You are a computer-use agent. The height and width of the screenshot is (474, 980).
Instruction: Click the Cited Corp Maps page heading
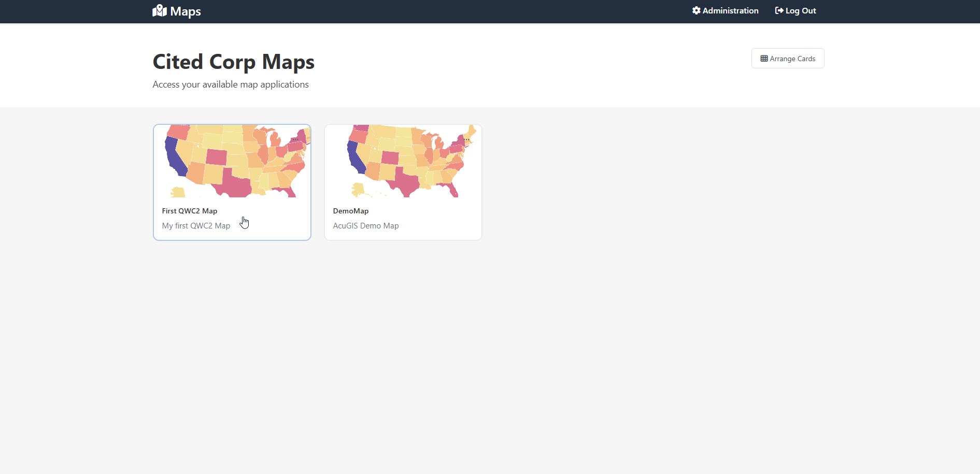234,62
